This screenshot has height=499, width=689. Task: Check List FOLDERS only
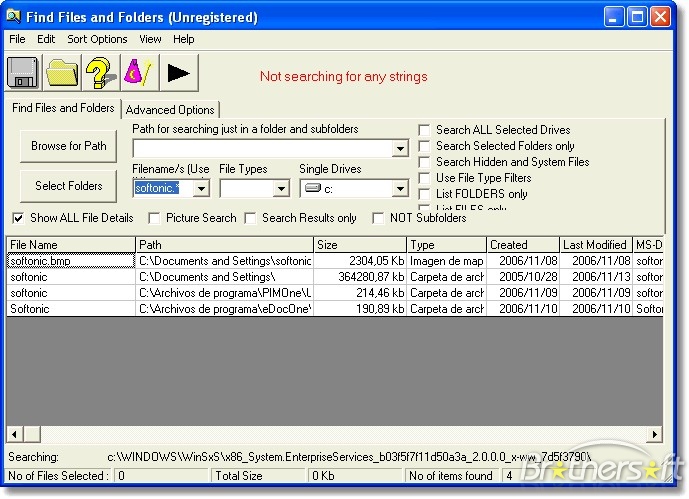[x=424, y=194]
